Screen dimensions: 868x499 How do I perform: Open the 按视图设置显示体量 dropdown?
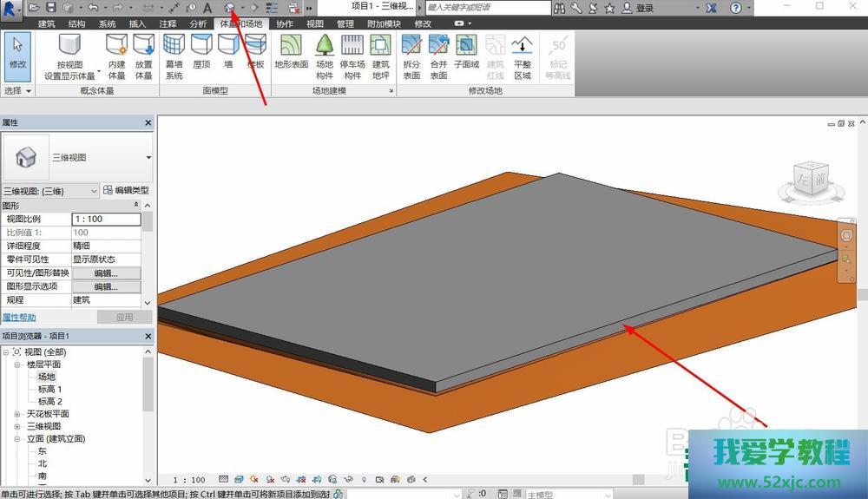click(99, 70)
